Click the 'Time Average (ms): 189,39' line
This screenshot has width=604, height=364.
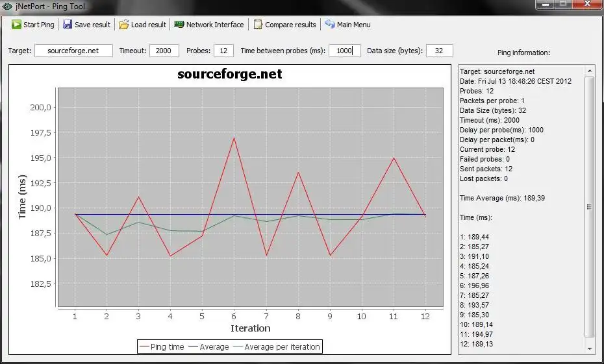[502, 198]
